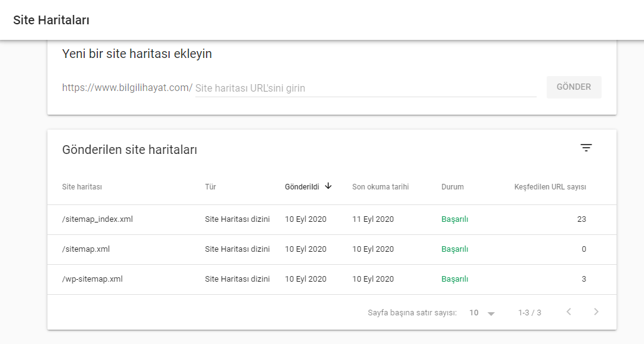Click Başarılı status of wp-sitemap.xml
The image size is (644, 344).
[455, 279]
